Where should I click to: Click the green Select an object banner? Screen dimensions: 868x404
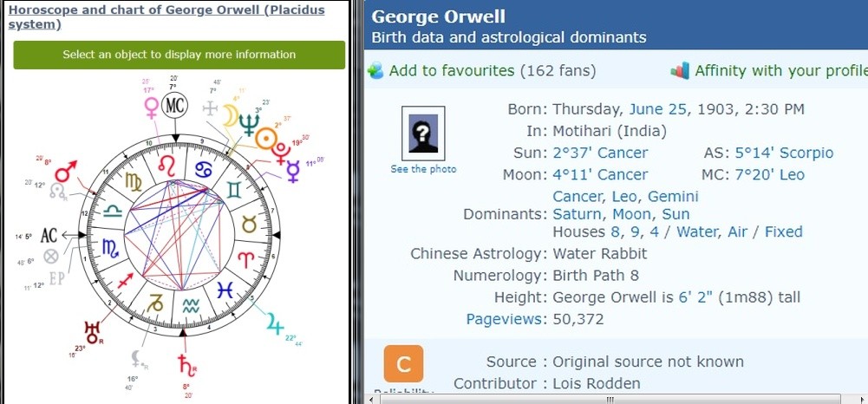coord(179,55)
